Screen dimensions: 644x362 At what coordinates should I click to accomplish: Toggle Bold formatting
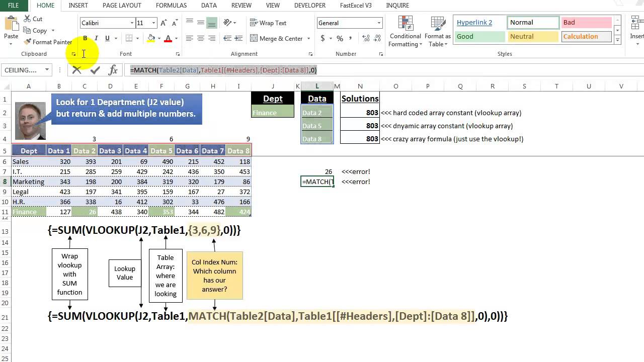coord(85,38)
